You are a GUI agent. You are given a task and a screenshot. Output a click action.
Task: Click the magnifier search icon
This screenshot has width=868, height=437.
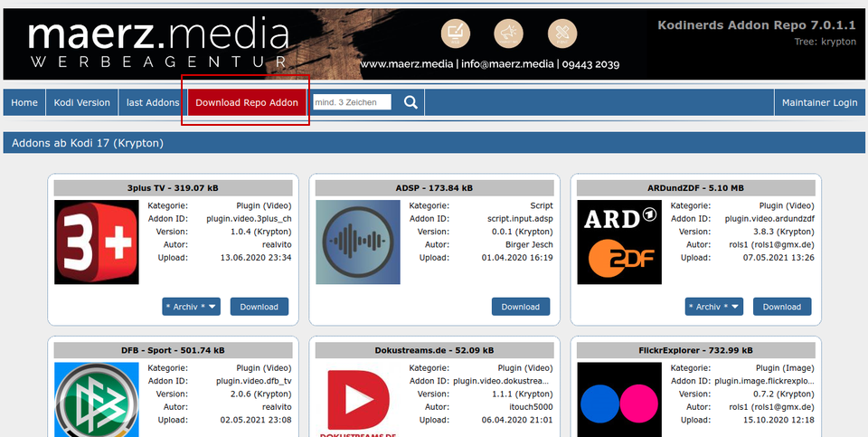410,102
